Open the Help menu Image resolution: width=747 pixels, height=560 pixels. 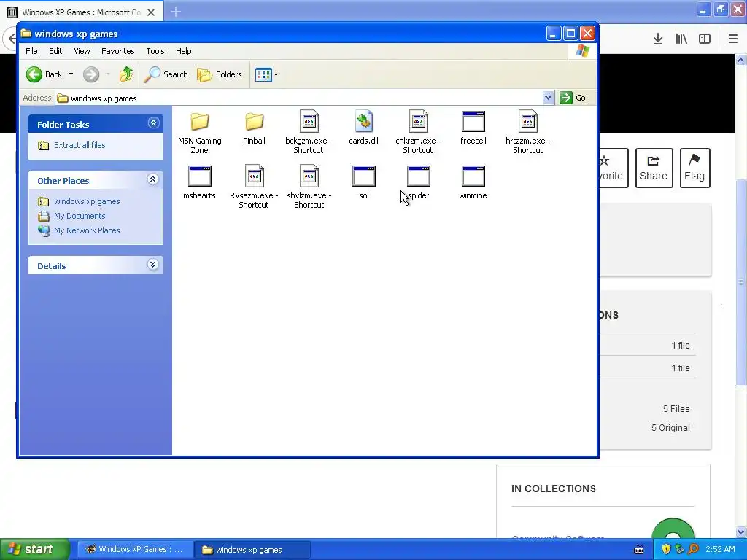click(x=183, y=51)
